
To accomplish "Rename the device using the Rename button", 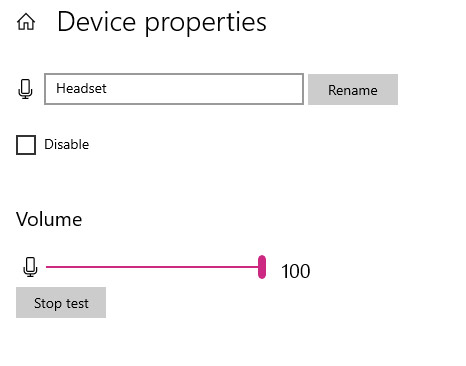I will point(353,90).
